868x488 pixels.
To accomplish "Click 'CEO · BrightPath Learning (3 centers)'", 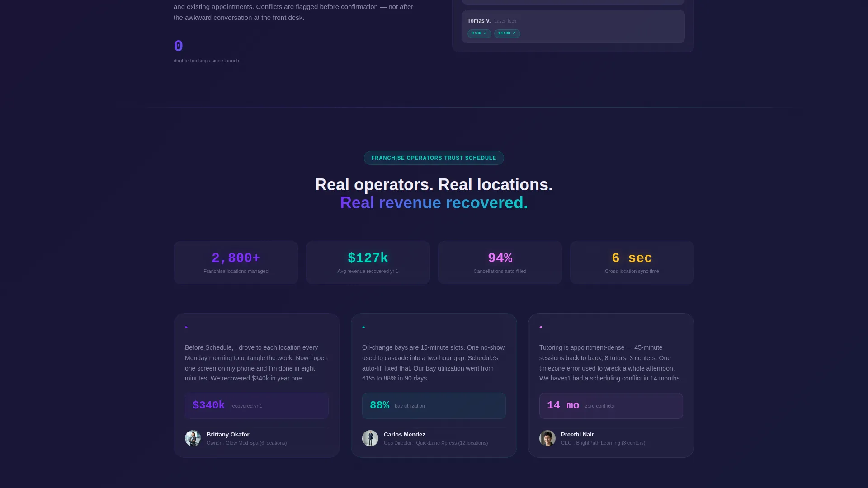I will click(x=603, y=443).
